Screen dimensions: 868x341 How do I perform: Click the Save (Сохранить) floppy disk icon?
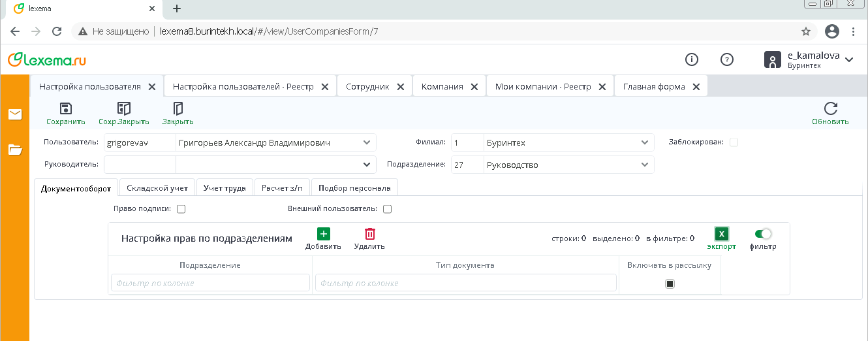(x=65, y=108)
